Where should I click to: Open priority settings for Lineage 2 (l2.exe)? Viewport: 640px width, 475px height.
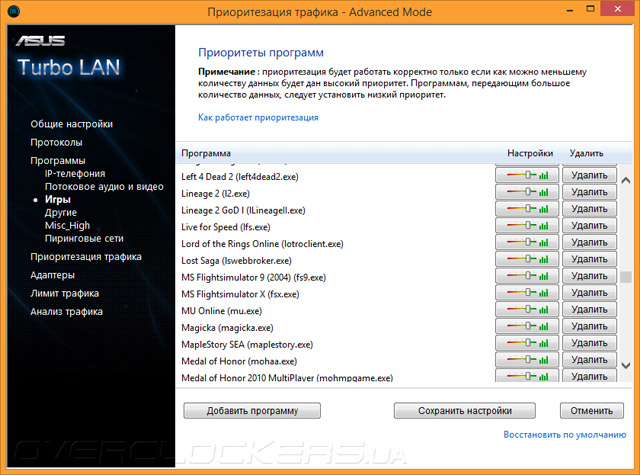pyautogui.click(x=527, y=192)
